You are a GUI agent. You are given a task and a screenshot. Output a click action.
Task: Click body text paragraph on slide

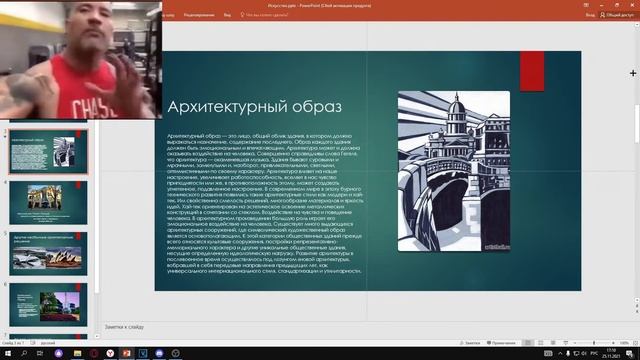[265, 203]
